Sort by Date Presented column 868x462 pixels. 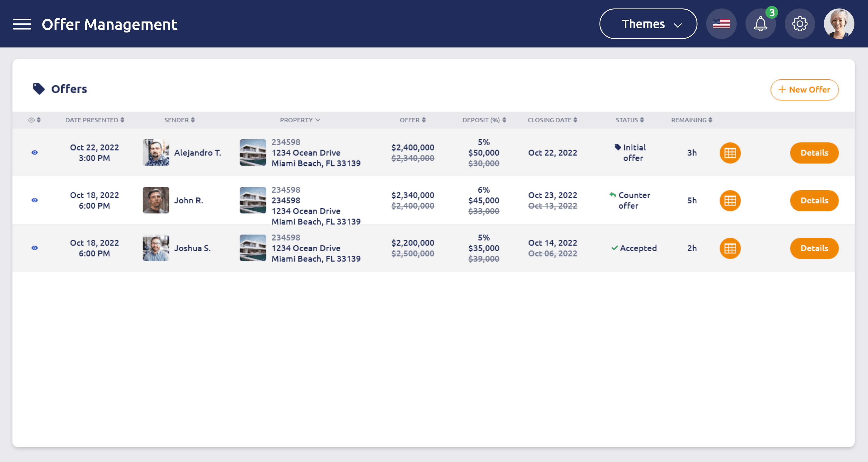click(x=95, y=120)
